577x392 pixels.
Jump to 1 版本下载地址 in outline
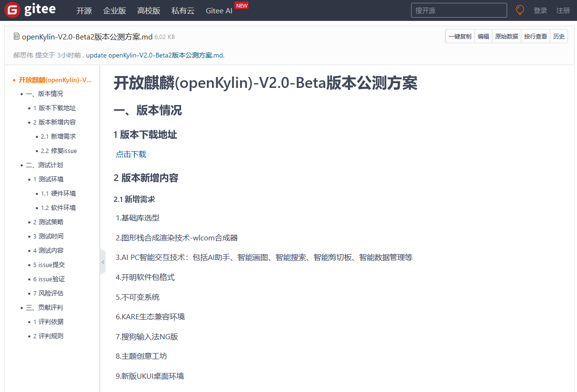tap(55, 108)
